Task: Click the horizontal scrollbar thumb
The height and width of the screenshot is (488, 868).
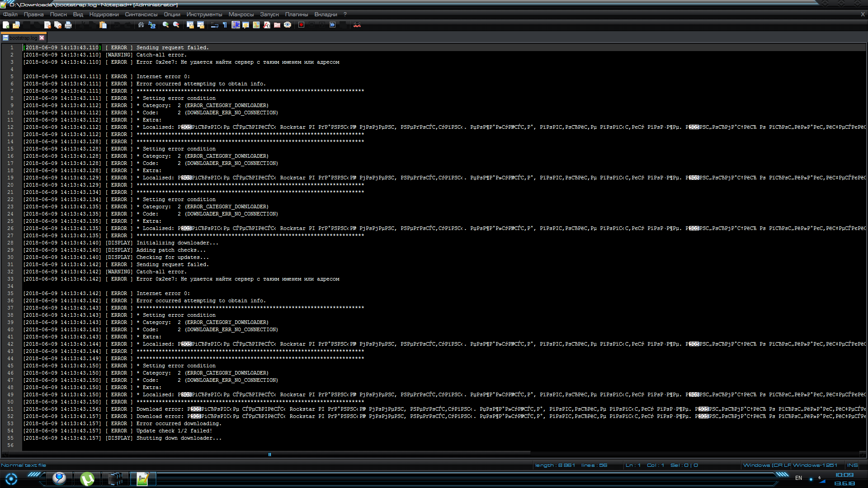Action: click(x=269, y=455)
